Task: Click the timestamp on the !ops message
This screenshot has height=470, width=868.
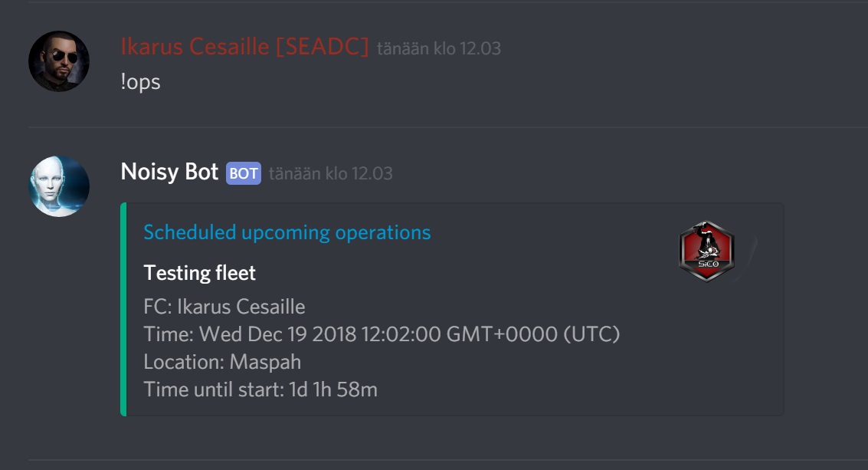Action: click(x=438, y=48)
